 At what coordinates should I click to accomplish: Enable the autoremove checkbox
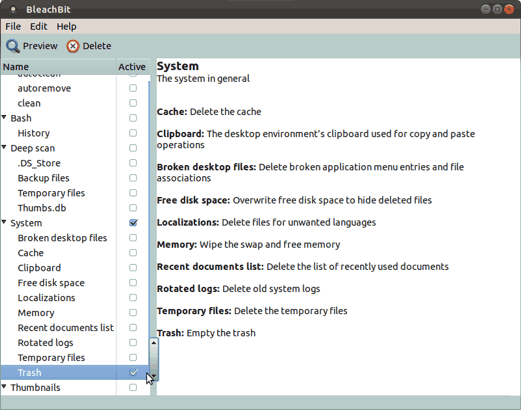pos(133,88)
